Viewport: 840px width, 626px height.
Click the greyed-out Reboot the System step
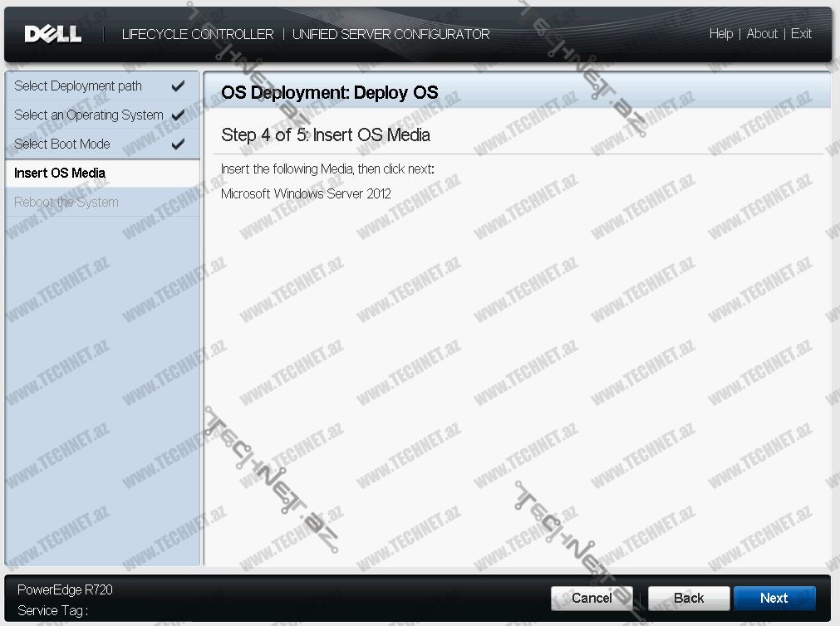click(x=66, y=203)
